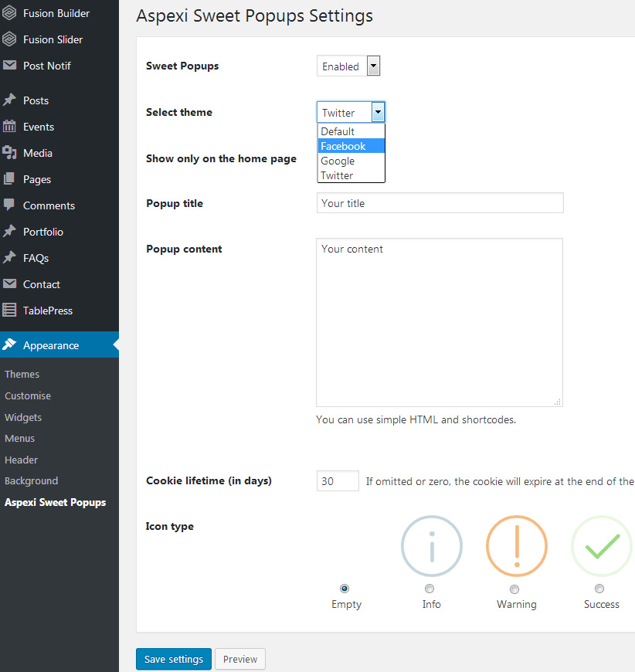
Task: Click the Save settings button
Action: pos(174,659)
